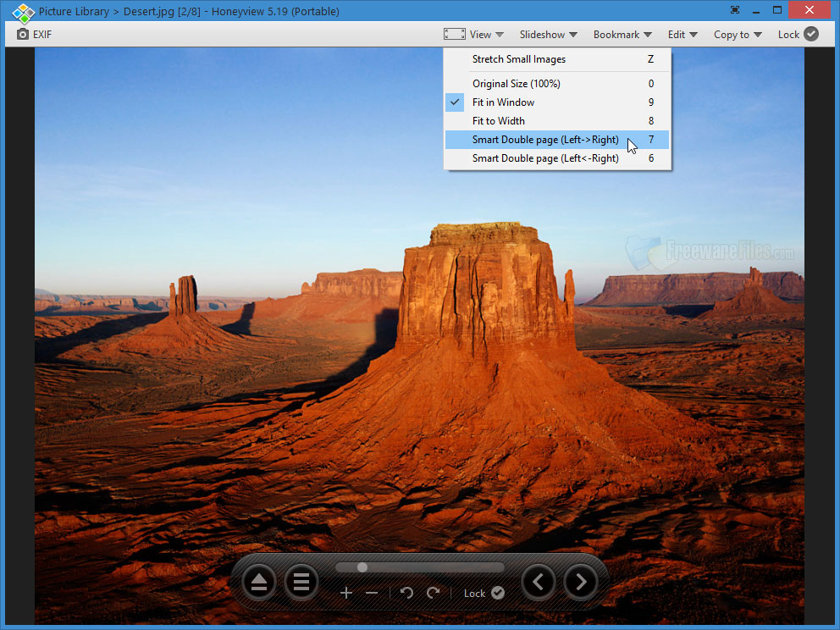The image size is (840, 630).
Task: Go to the previous image with the arrow
Action: 539,582
